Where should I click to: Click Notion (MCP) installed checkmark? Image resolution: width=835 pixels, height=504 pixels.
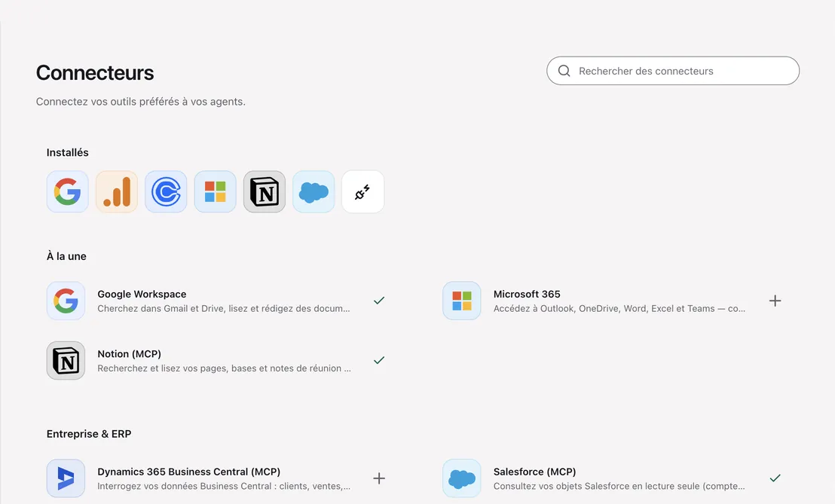[379, 360]
